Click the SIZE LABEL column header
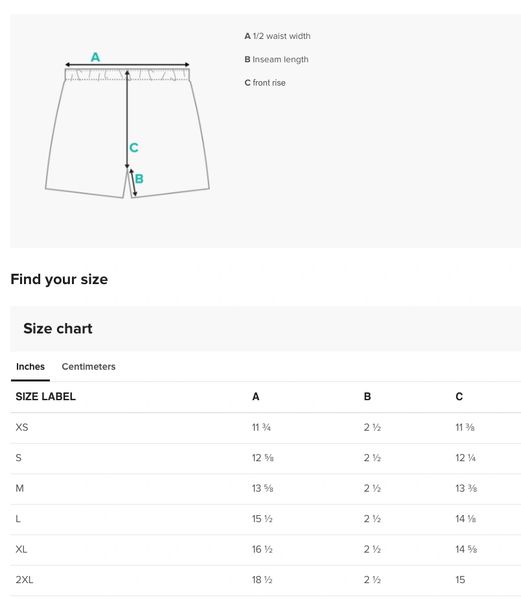521x600 pixels. click(x=46, y=396)
